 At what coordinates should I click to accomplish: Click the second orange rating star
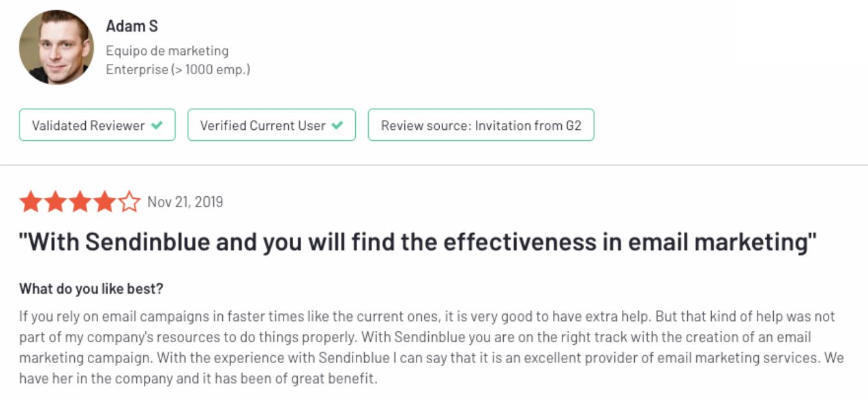click(x=56, y=202)
